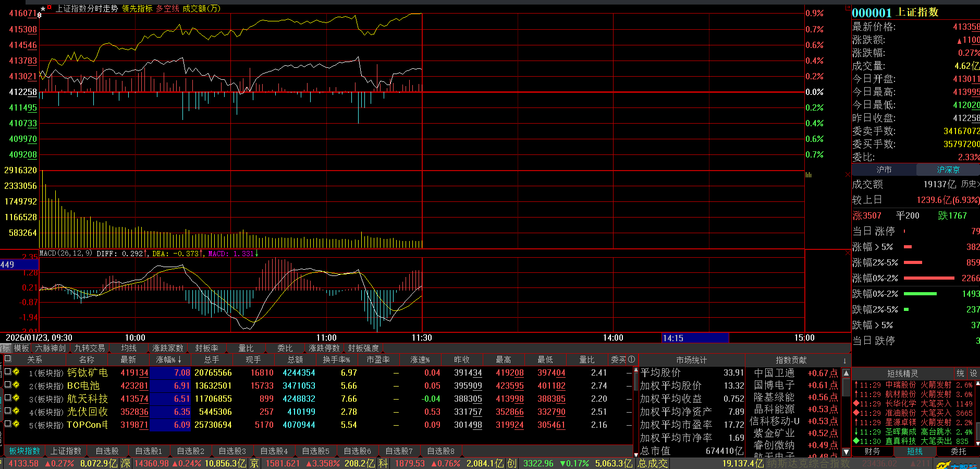
Task: Click the 统 button in the 短线精灵 header
Action: click(960, 374)
